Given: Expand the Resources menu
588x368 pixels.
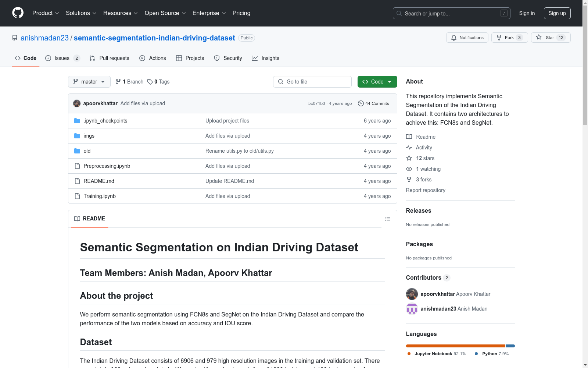Looking at the screenshot, I should (121, 13).
